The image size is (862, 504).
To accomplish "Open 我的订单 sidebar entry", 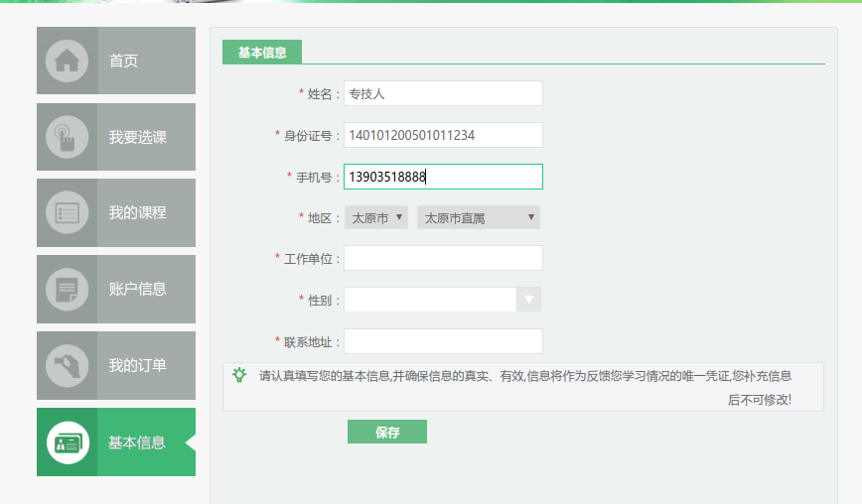I will click(116, 366).
